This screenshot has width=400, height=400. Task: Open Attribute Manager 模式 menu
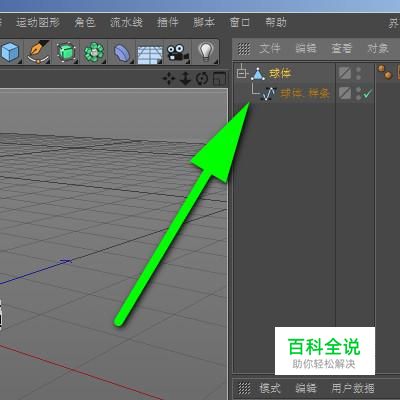coord(270,388)
